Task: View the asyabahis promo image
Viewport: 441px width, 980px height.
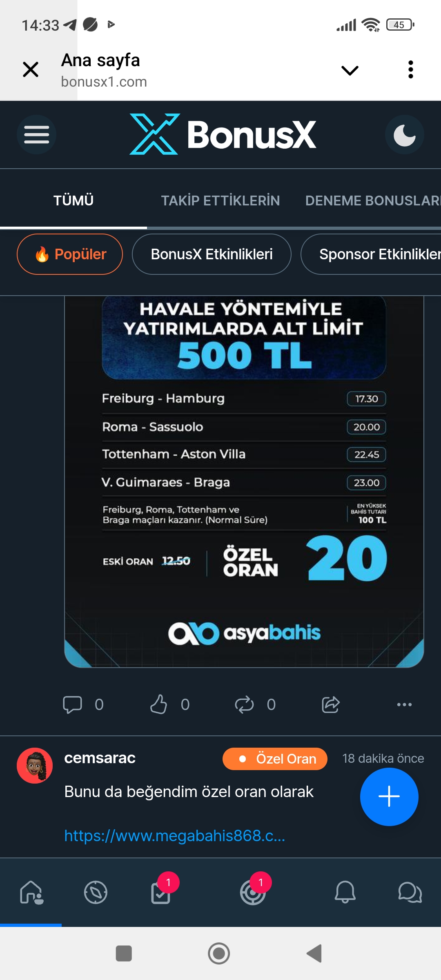Action: [x=244, y=482]
